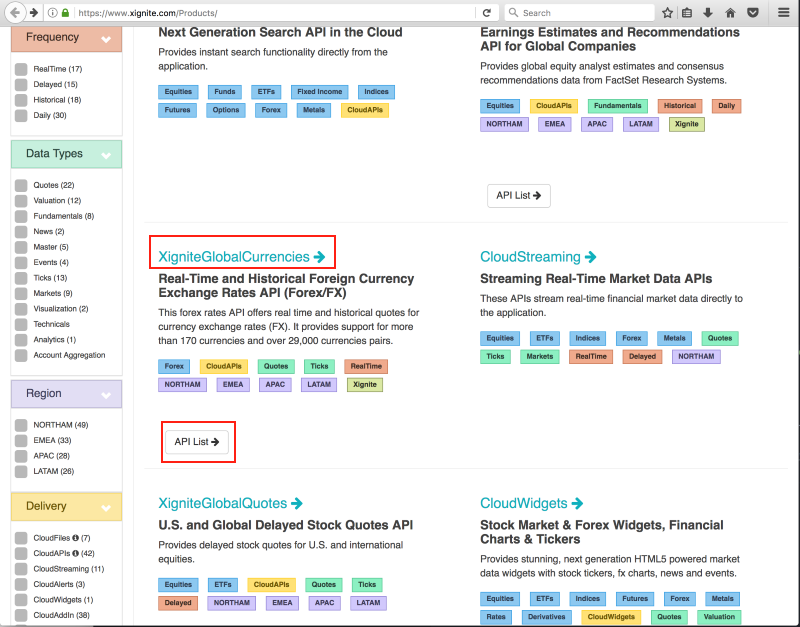The image size is (800, 627).
Task: Click the Delayed tag under CloudStreaming
Action: coord(642,357)
